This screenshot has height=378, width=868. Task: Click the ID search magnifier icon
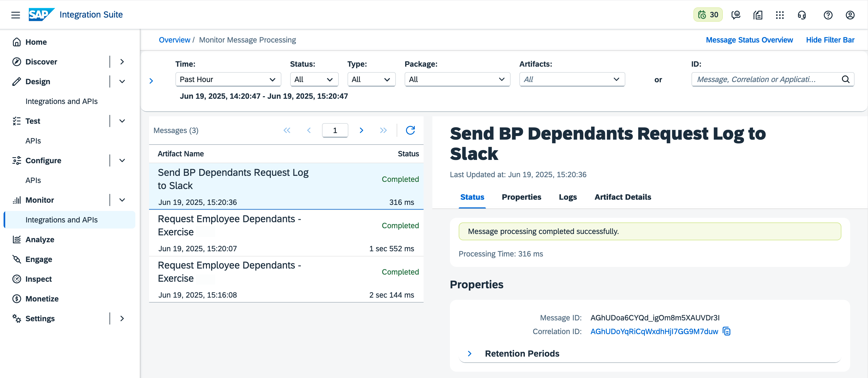pyautogui.click(x=846, y=80)
